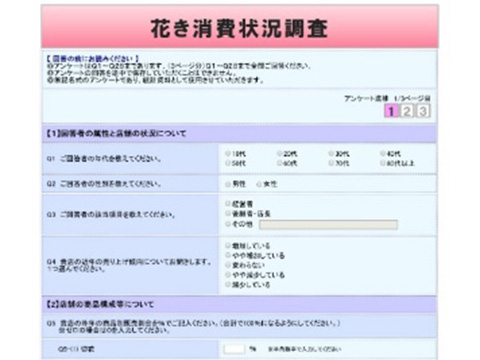Viewport: 480px width, 360px height.
Task: Click the Q5-(1) 切花 percentage input field
Action: [x=234, y=349]
